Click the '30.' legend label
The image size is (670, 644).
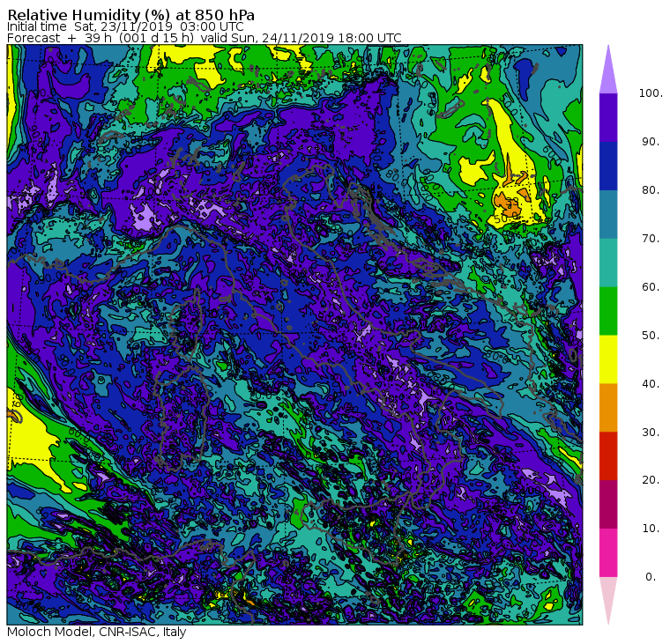(651, 433)
